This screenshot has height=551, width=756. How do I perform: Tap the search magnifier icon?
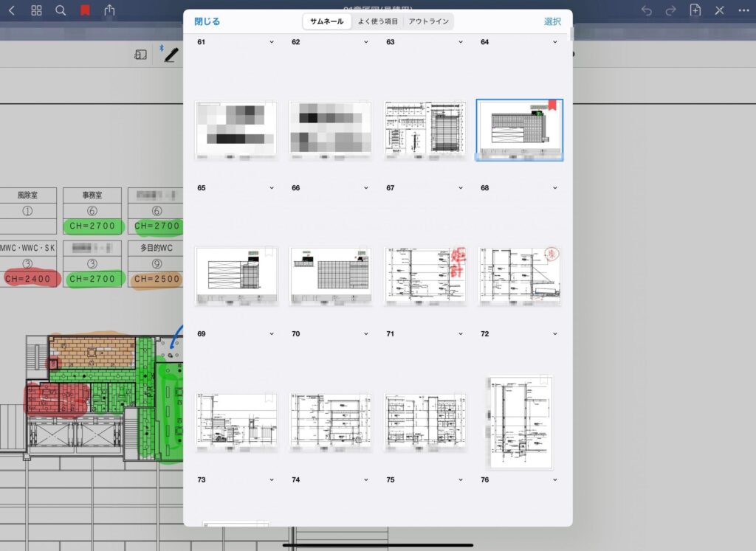[x=61, y=10]
